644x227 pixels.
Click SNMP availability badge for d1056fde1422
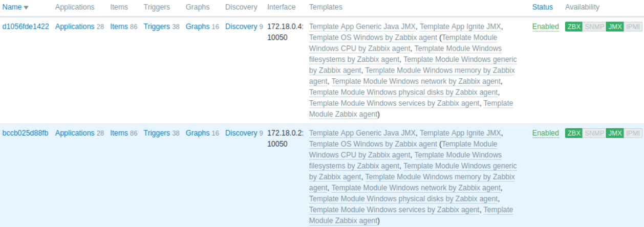coord(594,27)
